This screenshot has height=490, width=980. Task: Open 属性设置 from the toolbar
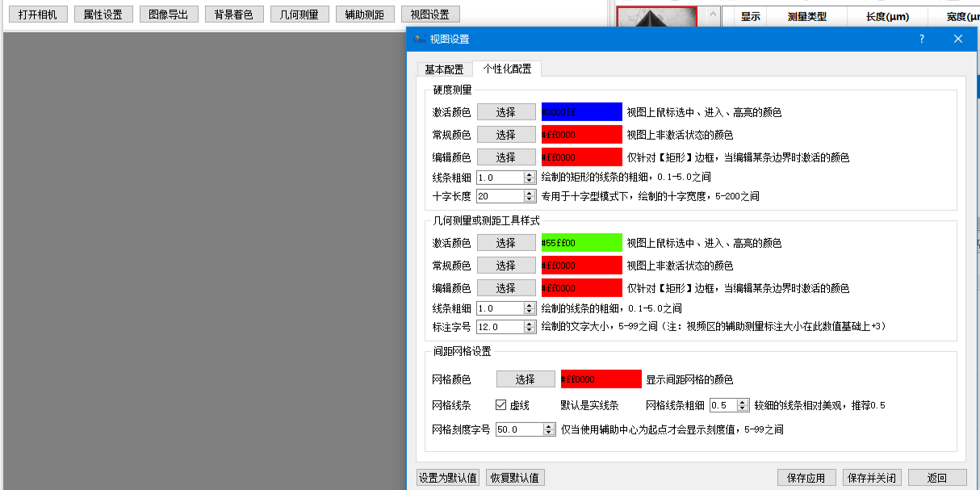[103, 15]
